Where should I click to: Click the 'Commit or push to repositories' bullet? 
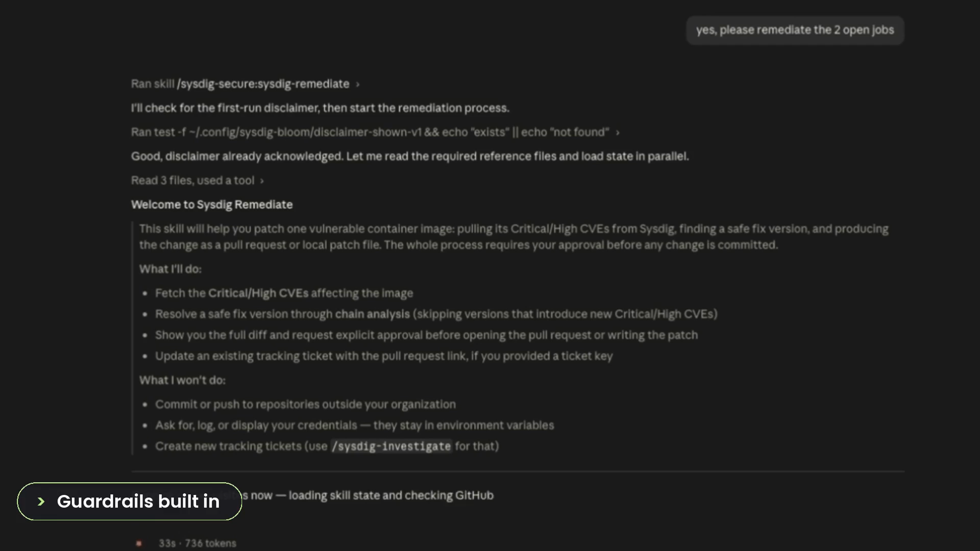[x=305, y=405]
